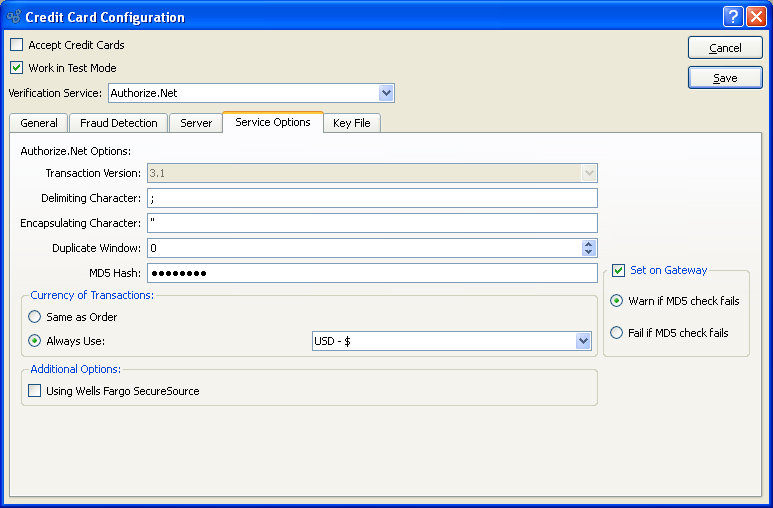The height and width of the screenshot is (508, 773).
Task: Open the Verification Service dropdown
Action: (387, 93)
